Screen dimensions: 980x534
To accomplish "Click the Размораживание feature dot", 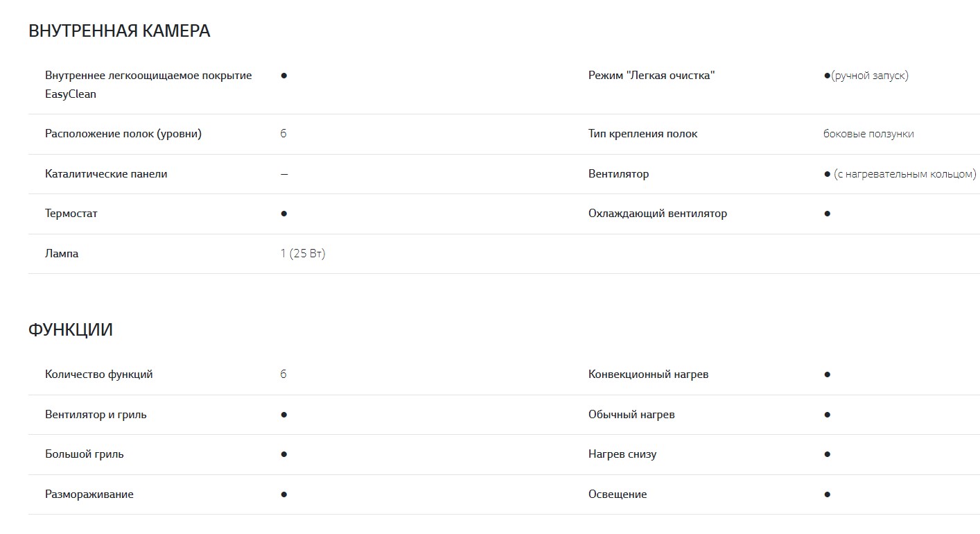I will pos(284,494).
